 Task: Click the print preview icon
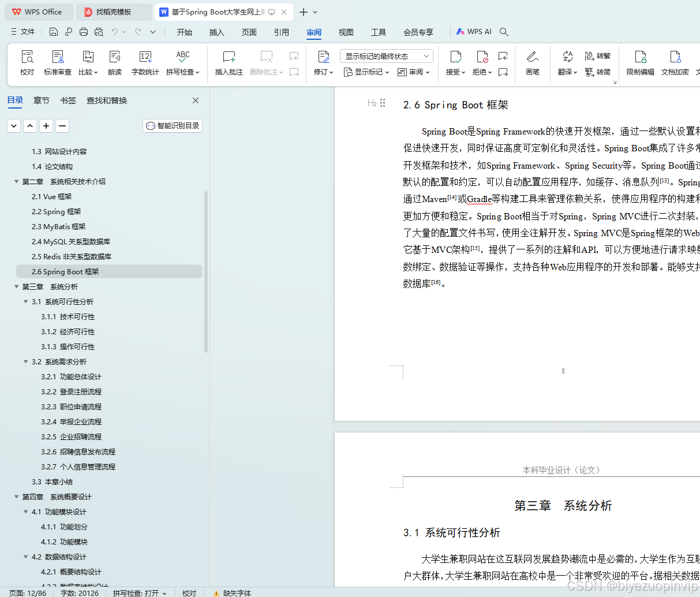tap(99, 32)
